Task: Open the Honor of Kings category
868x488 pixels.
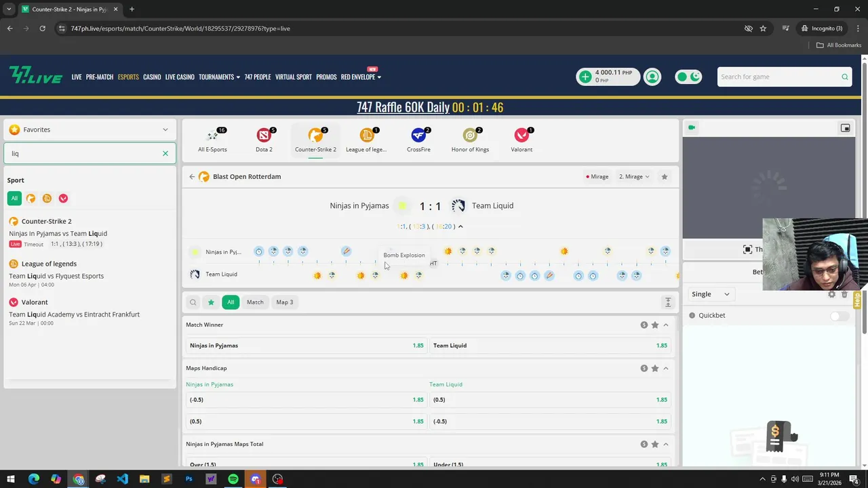Action: click(x=470, y=140)
